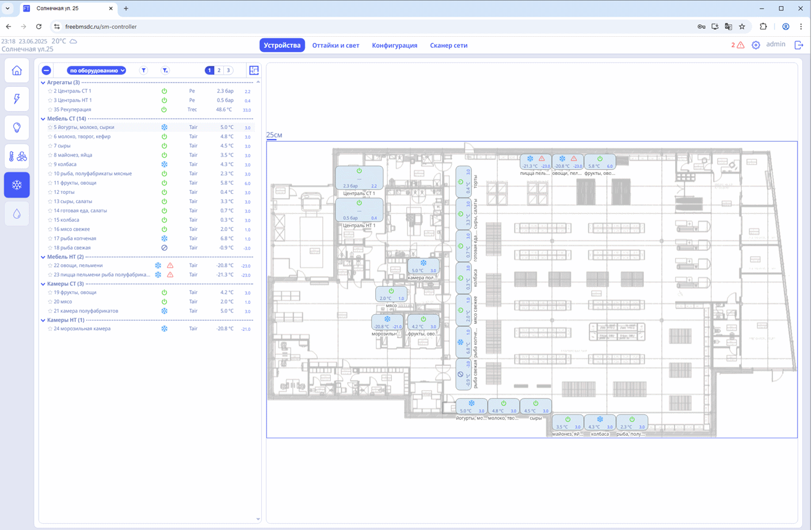Viewport: 812px width, 530px height.
Task: Toggle favorite star for 2 Централь СТ 1
Action: [50, 91]
